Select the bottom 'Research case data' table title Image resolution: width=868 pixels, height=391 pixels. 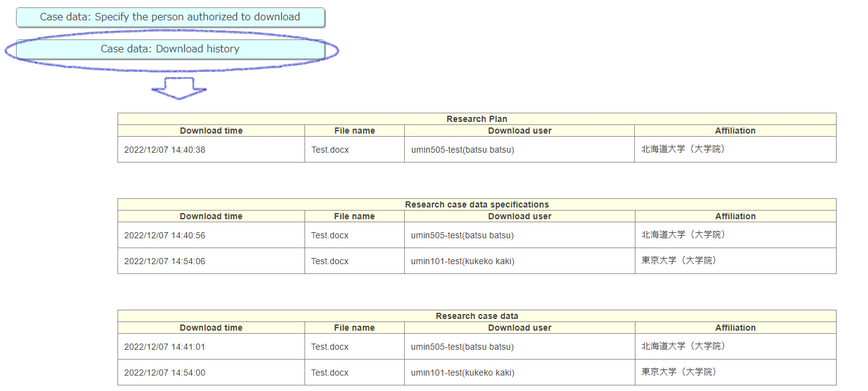tap(477, 316)
